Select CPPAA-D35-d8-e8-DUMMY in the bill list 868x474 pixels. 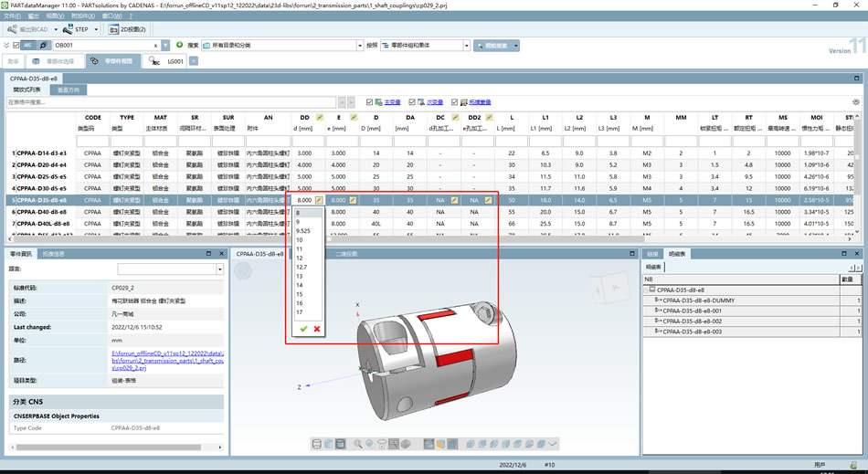(x=697, y=300)
